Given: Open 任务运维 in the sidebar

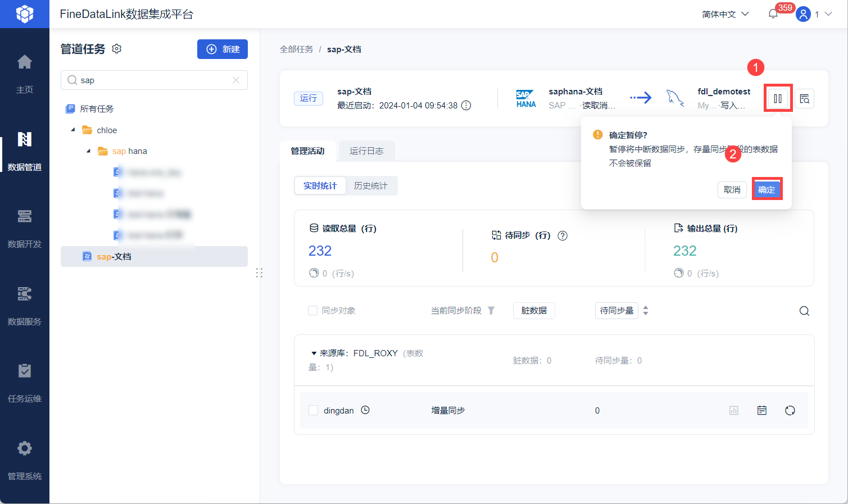Looking at the screenshot, I should (25, 382).
